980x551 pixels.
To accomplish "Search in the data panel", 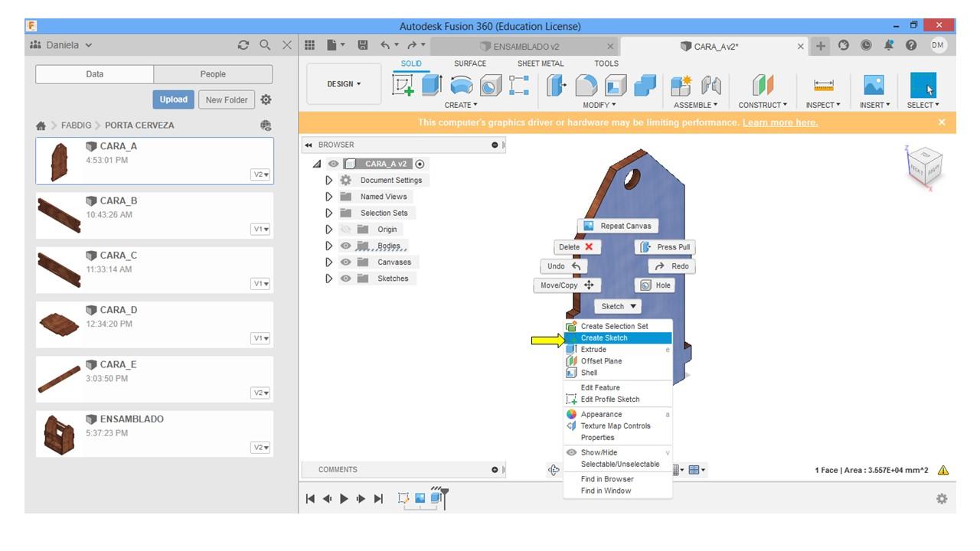I will coord(265,45).
